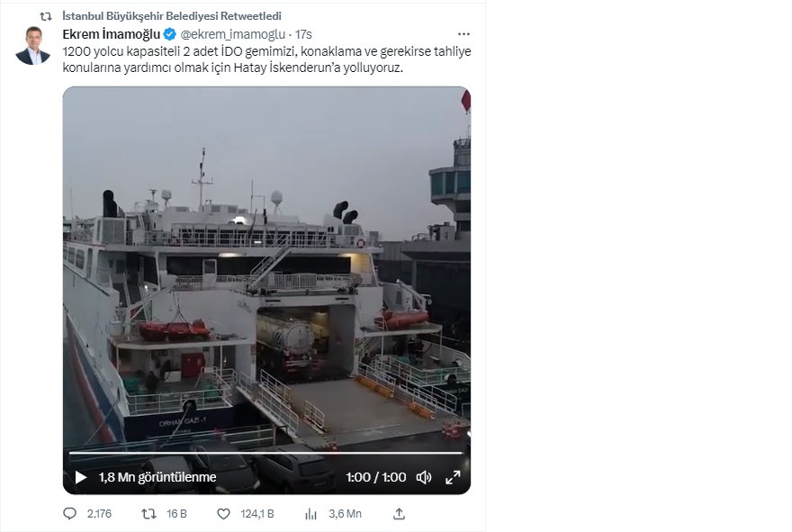Click the Ekrem İmamoğlu display name
Image resolution: width=792 pixels, height=532 pixels.
110,34
